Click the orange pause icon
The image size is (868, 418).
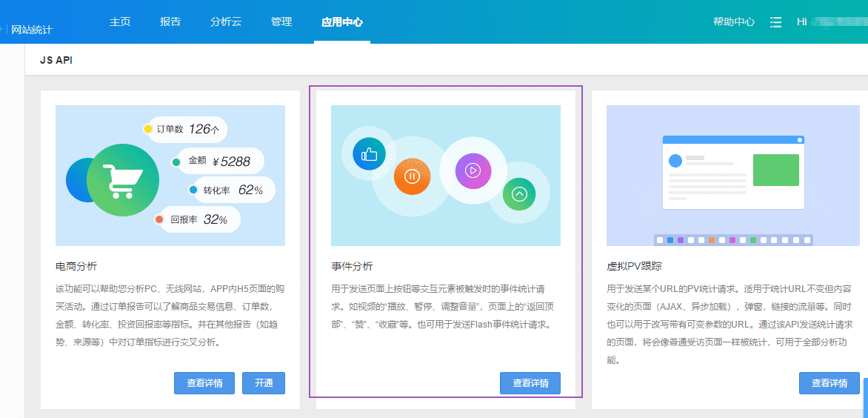click(412, 176)
